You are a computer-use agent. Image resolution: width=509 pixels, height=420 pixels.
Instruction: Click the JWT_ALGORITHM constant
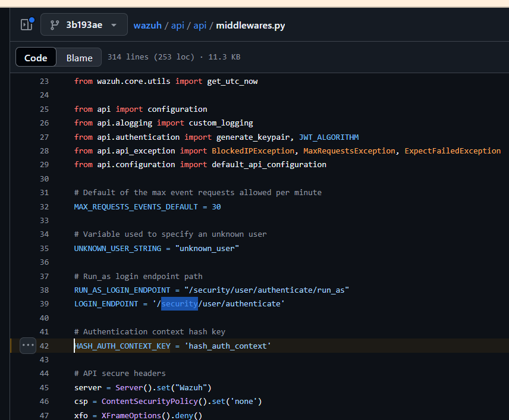pos(329,137)
